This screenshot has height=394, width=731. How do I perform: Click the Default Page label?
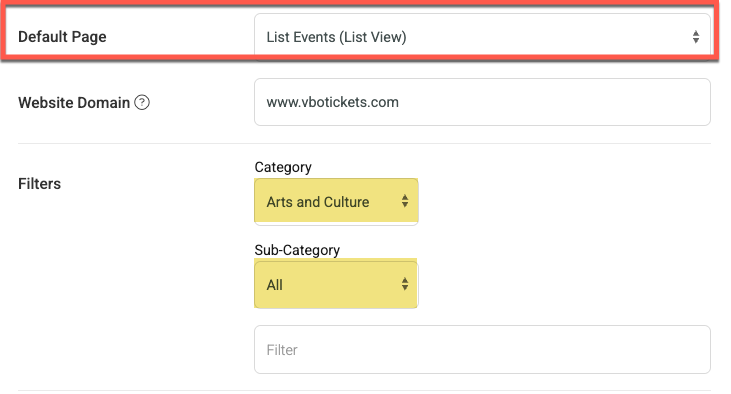click(x=62, y=37)
